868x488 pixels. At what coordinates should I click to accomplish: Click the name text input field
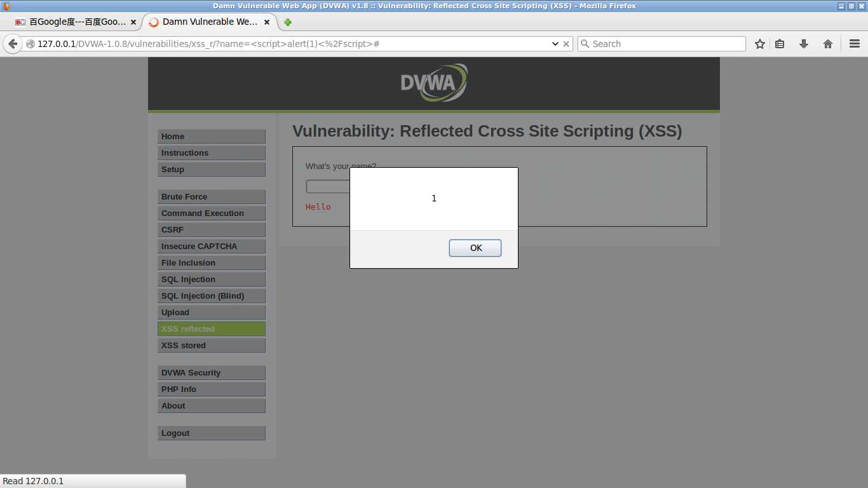click(x=328, y=187)
